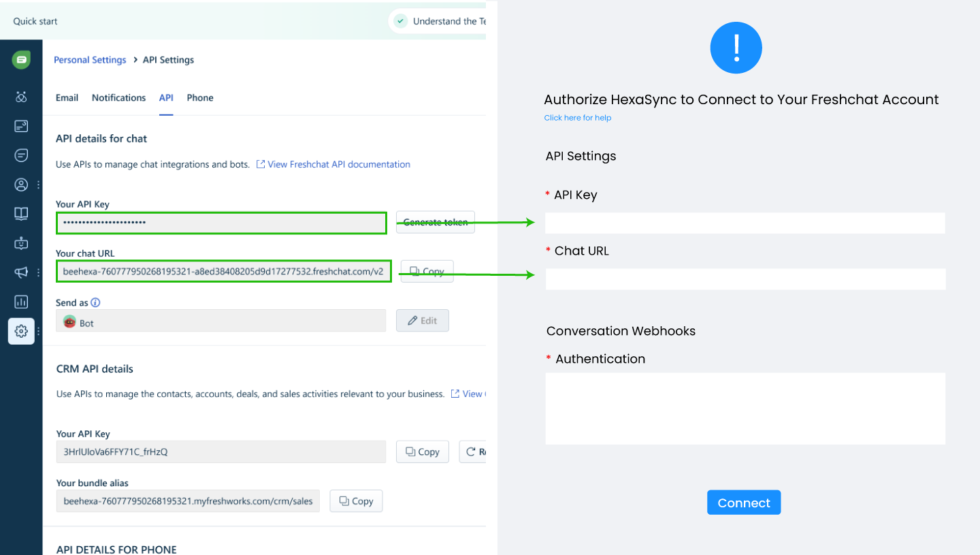
Task: Open the campaigns megaphone sidebar icon
Action: pyautogui.click(x=21, y=272)
